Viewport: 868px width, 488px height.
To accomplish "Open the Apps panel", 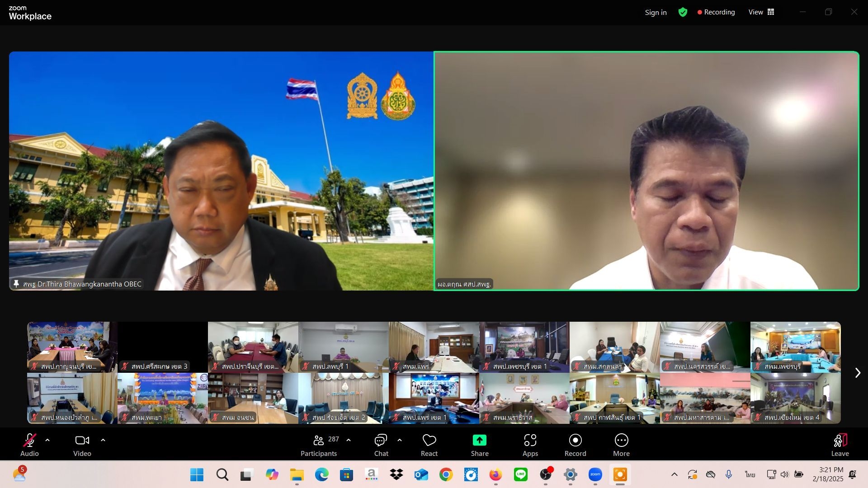I will tap(530, 445).
